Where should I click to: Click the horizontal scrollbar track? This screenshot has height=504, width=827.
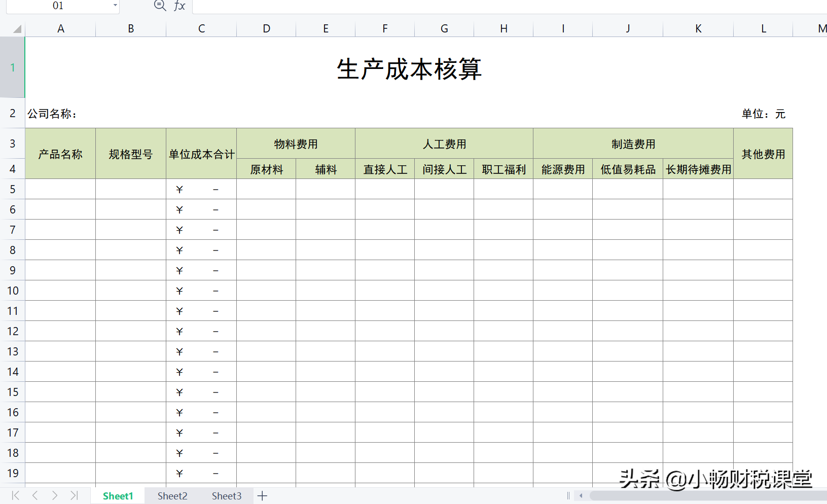point(710,496)
